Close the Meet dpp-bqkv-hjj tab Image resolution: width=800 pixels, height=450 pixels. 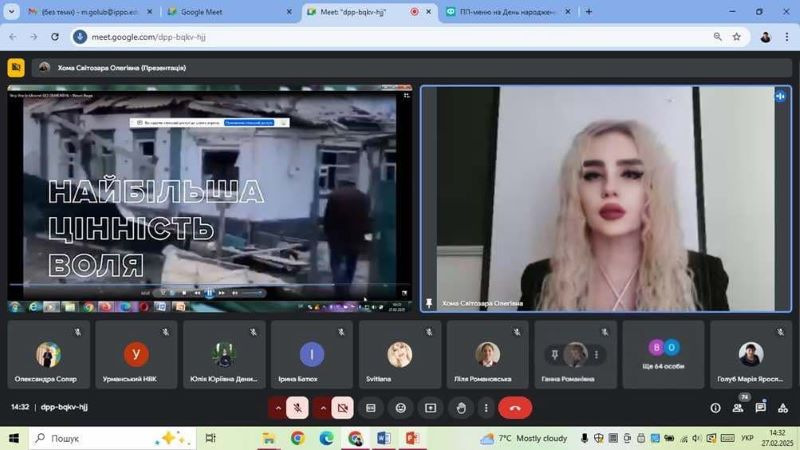(x=429, y=12)
